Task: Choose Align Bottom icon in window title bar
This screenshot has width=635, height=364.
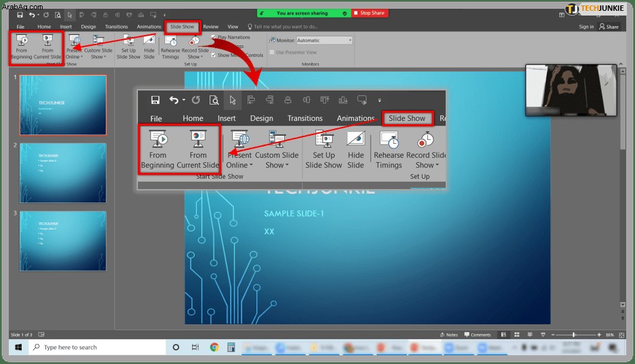Action: (141, 15)
